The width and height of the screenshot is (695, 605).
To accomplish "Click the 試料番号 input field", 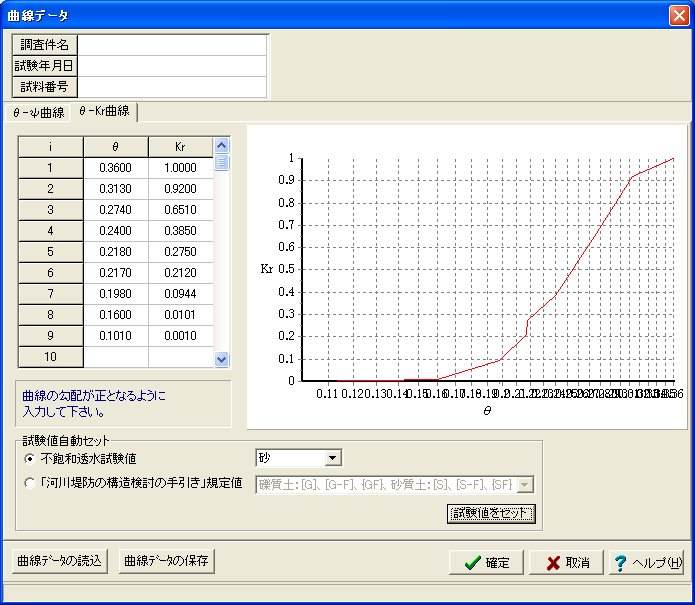I will [x=172, y=87].
